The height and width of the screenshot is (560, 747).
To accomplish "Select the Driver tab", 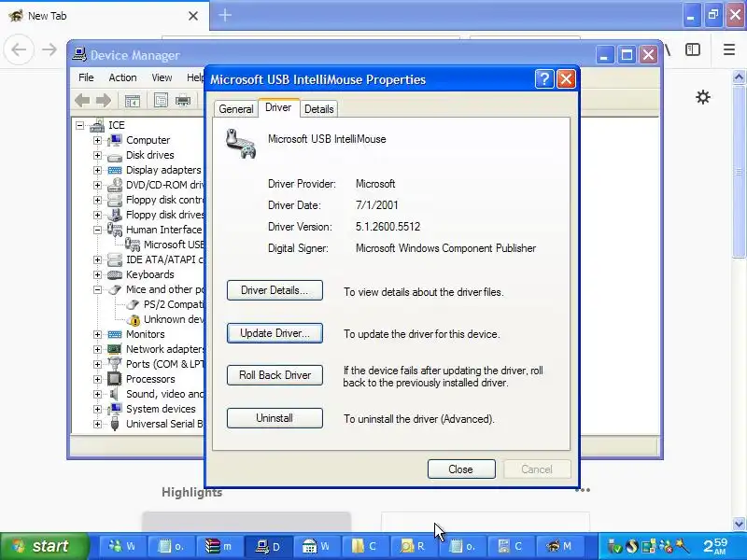I will click(278, 107).
